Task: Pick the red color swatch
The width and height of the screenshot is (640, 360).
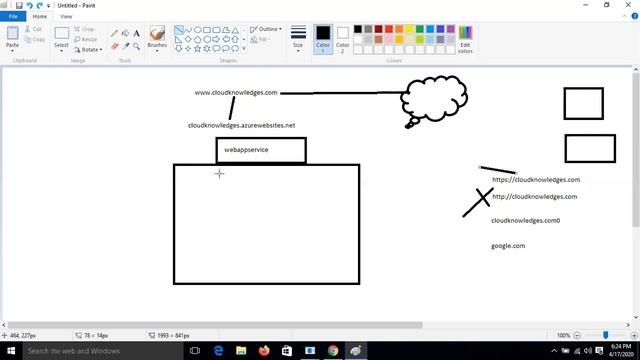Action: 389,29
